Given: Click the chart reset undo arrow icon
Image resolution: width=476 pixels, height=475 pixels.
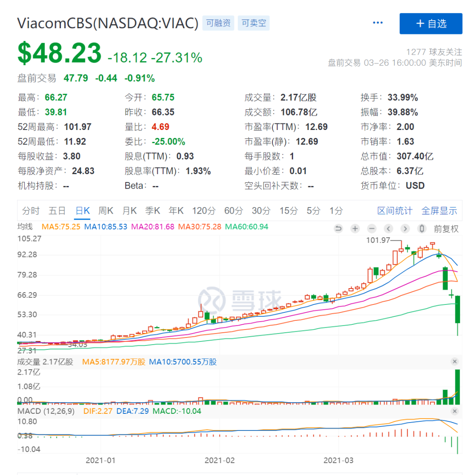Looking at the screenshot, I should pyautogui.click(x=338, y=228).
